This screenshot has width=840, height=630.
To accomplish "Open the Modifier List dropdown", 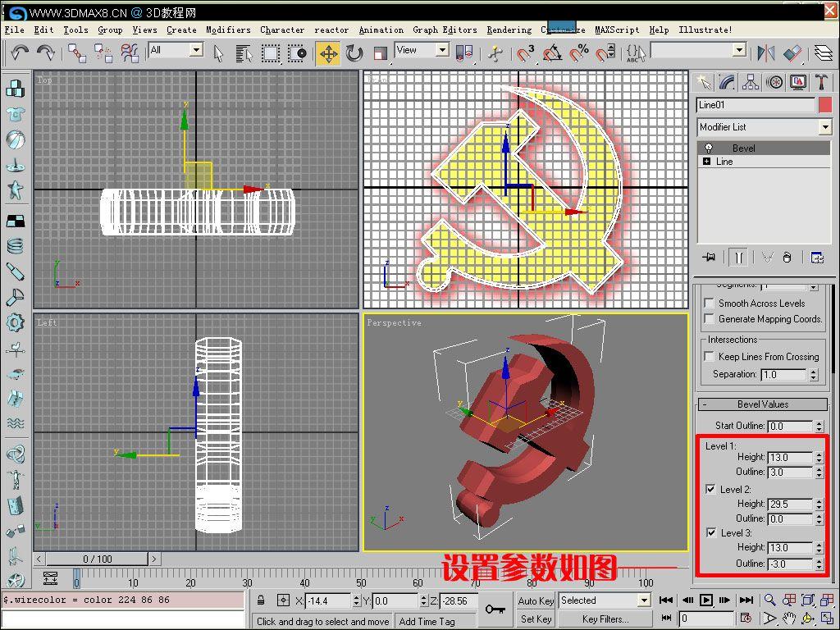I will (825, 127).
